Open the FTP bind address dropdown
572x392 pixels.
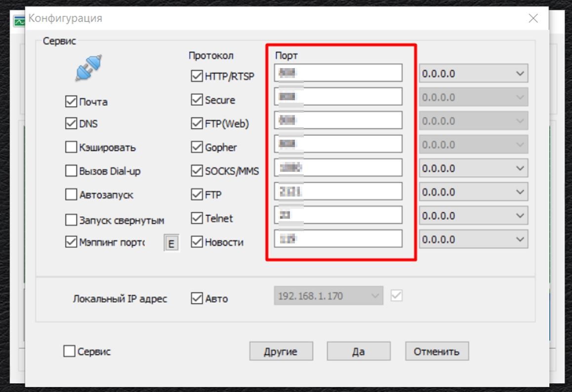(x=474, y=192)
